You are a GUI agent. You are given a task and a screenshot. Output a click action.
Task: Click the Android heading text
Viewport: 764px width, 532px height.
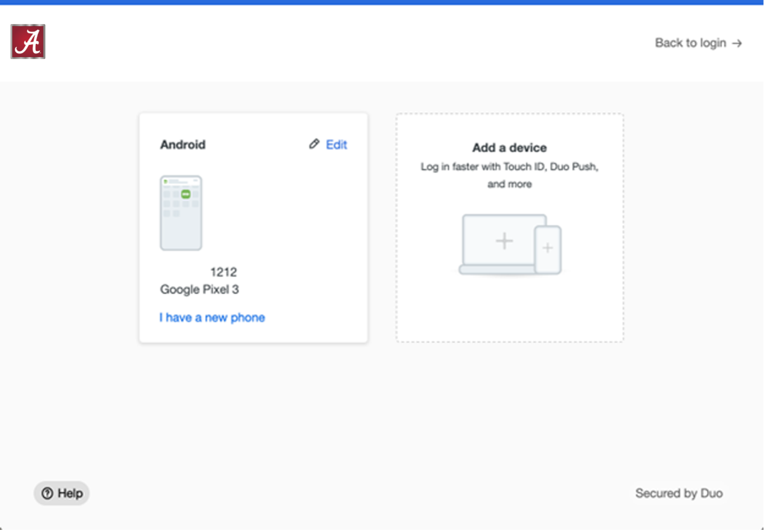183,144
